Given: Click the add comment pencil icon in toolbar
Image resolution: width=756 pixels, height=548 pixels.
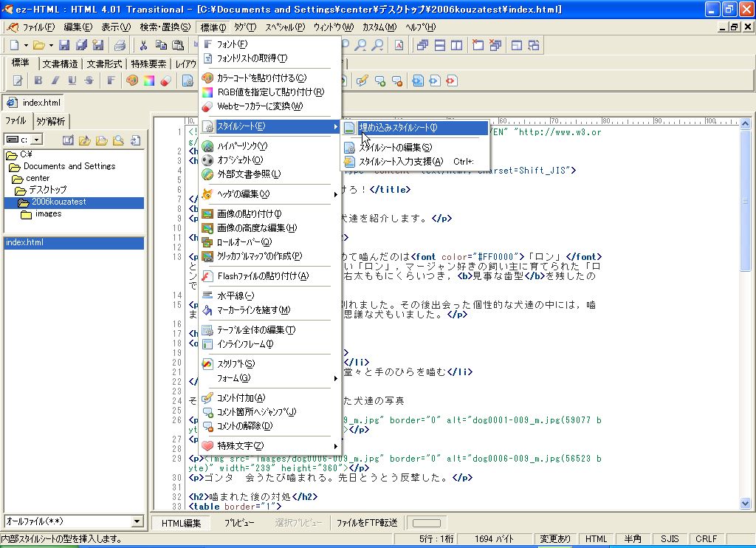Looking at the screenshot, I should click(x=362, y=81).
